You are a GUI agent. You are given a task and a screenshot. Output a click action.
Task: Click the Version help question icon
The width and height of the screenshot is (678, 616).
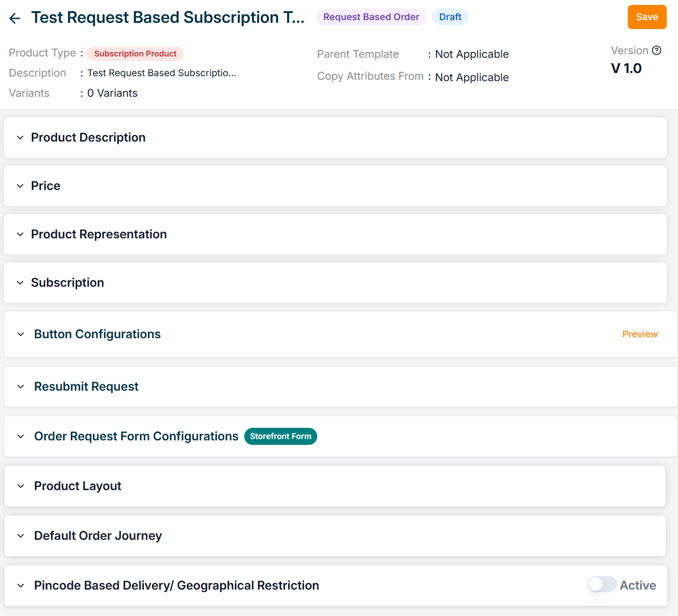[x=656, y=51]
